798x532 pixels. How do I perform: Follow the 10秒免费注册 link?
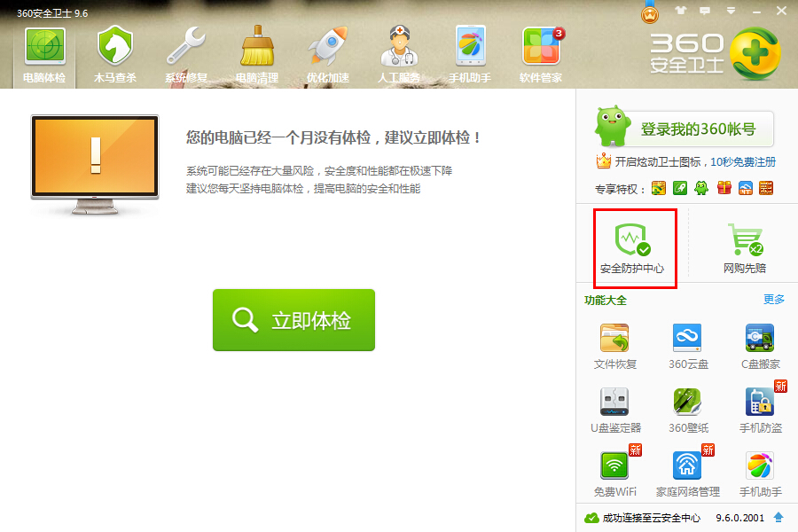point(743,162)
